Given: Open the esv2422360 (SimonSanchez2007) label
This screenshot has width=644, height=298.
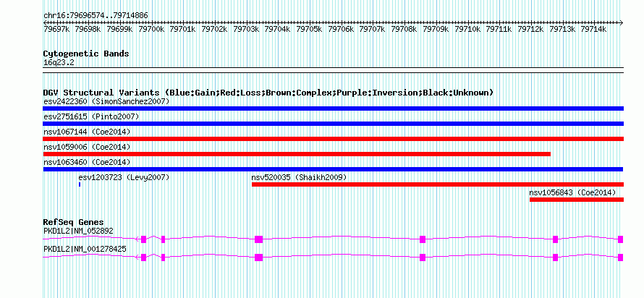Looking at the screenshot, I should coord(106,101).
